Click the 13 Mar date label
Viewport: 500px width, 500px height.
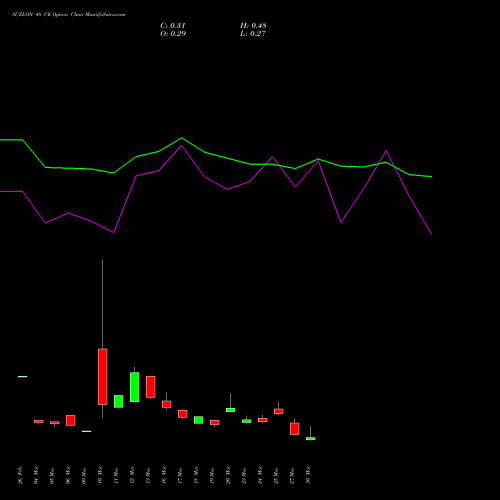click(148, 475)
